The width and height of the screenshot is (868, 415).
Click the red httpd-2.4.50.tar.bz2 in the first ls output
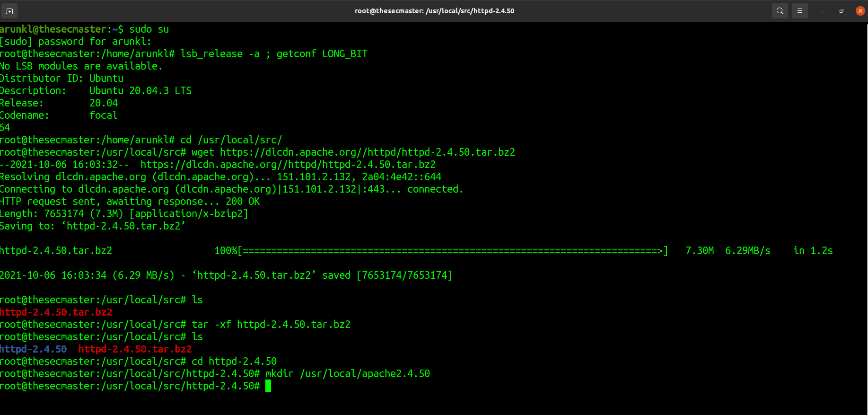coord(56,312)
